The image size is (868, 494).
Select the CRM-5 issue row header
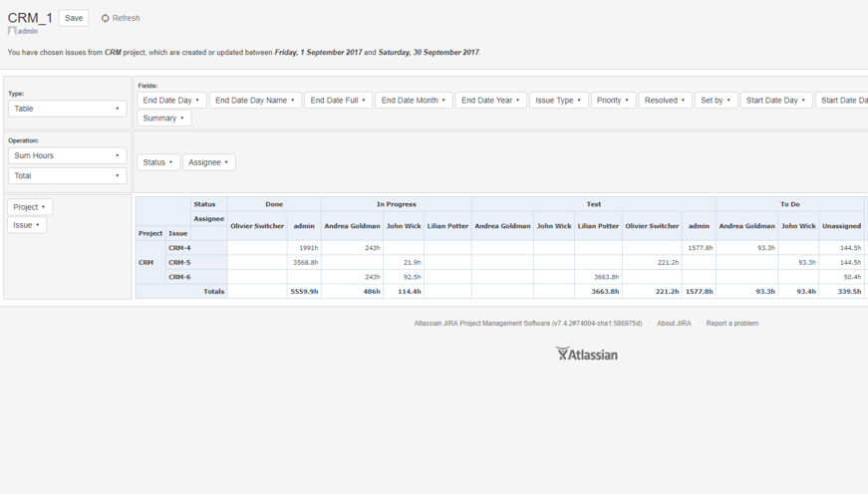coord(196,262)
